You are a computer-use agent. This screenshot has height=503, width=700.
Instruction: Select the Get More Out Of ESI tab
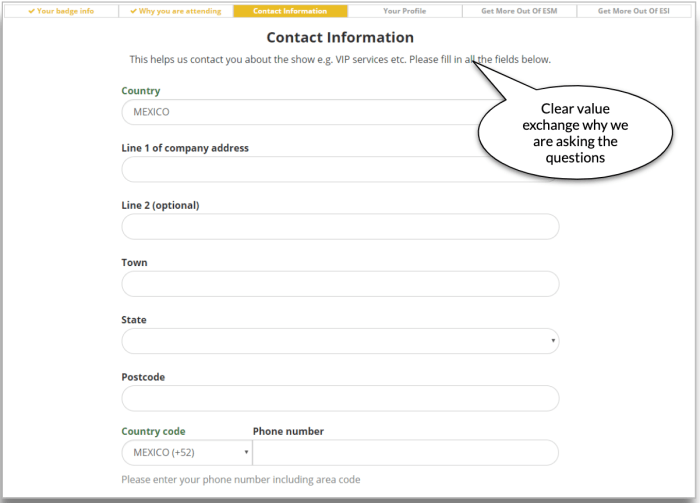coord(636,11)
